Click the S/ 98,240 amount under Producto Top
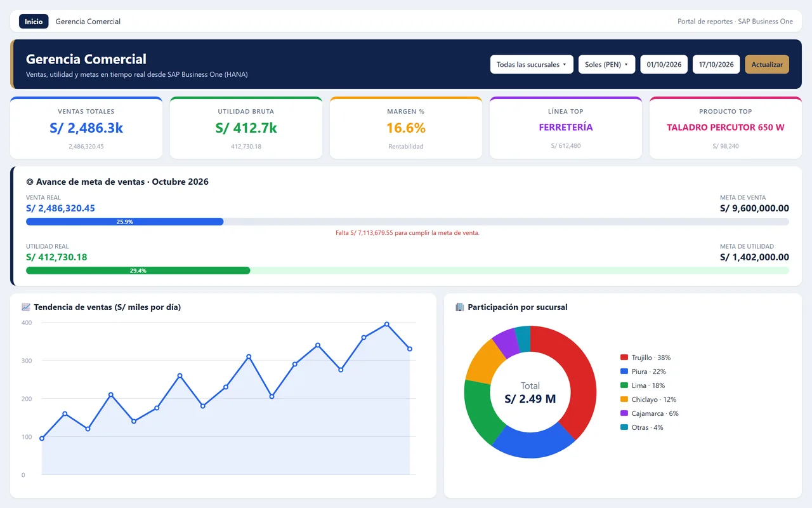 tap(726, 146)
